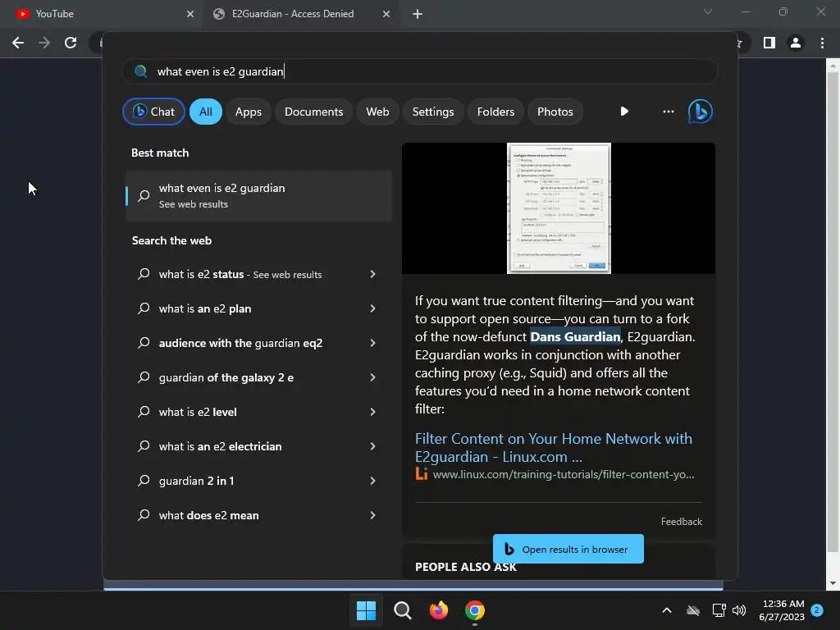Open best match 'what even is e2 guardian'

coord(258,195)
